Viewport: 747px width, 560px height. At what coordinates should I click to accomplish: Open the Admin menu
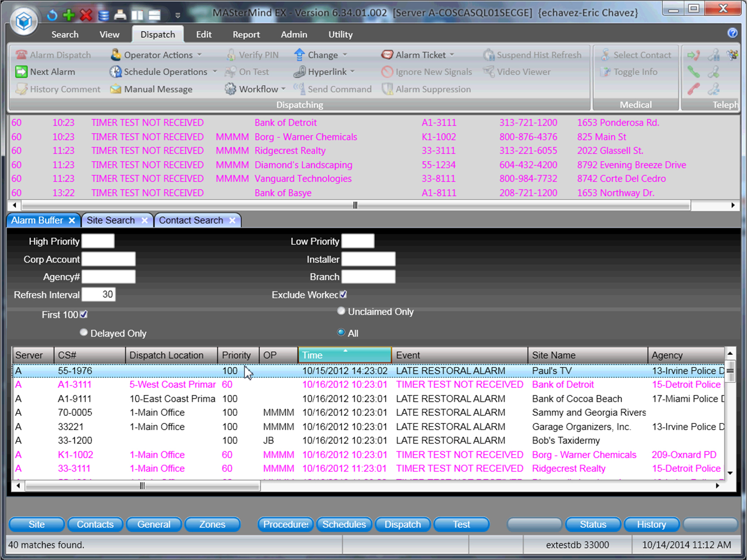coord(294,34)
